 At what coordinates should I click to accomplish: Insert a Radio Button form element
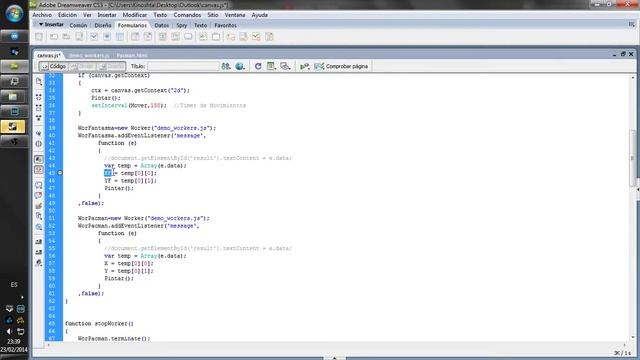[x=107, y=37]
